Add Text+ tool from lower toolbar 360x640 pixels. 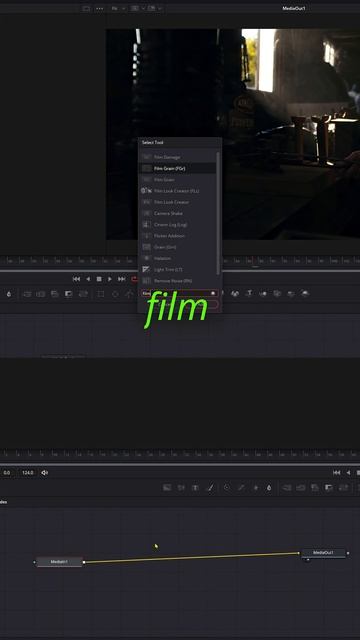click(195, 487)
